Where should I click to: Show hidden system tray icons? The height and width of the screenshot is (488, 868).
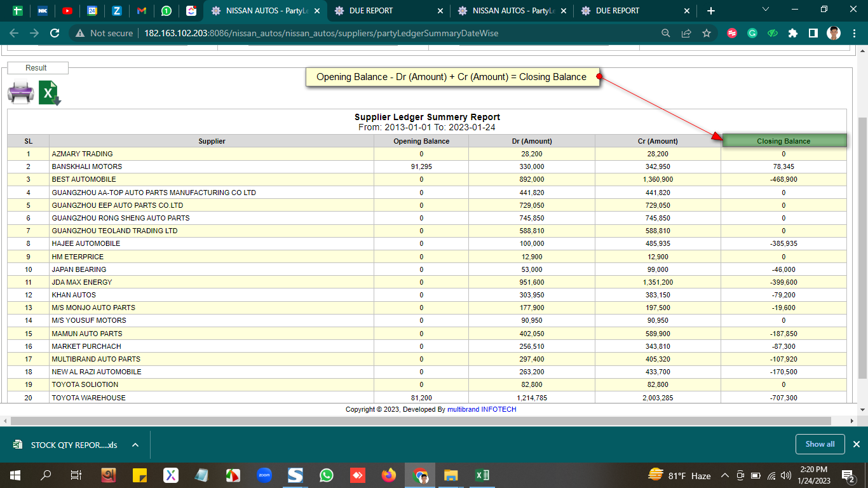coord(724,475)
